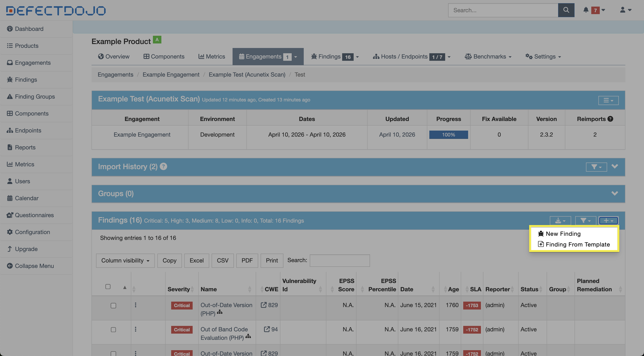The image size is (644, 356).
Task: Click the Excel export button
Action: click(x=197, y=261)
